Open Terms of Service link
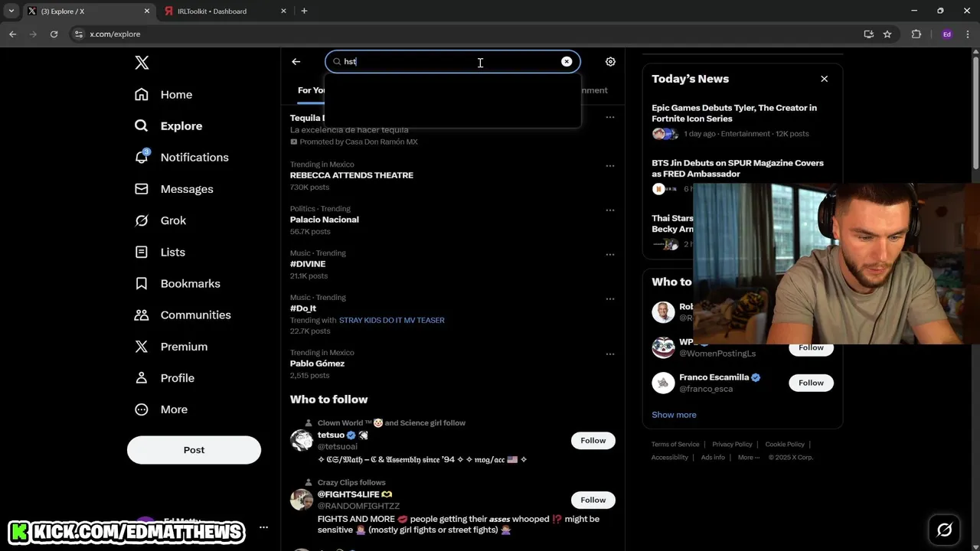 pos(675,445)
